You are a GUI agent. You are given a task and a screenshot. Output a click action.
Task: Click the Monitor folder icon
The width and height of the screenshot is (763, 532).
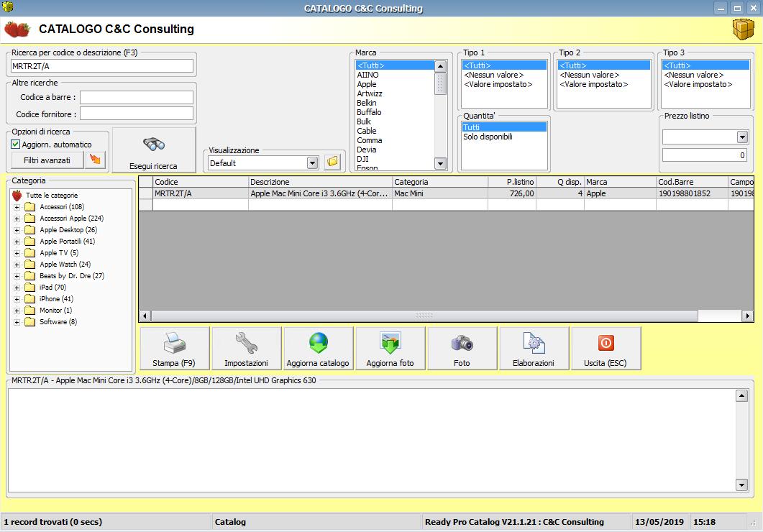click(30, 311)
